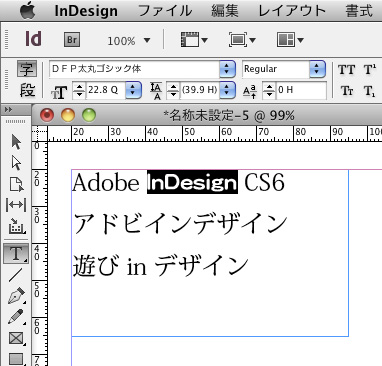Click the document title 名称未設定-5 @ 99%
The height and width of the screenshot is (366, 382).
pyautogui.click(x=229, y=116)
